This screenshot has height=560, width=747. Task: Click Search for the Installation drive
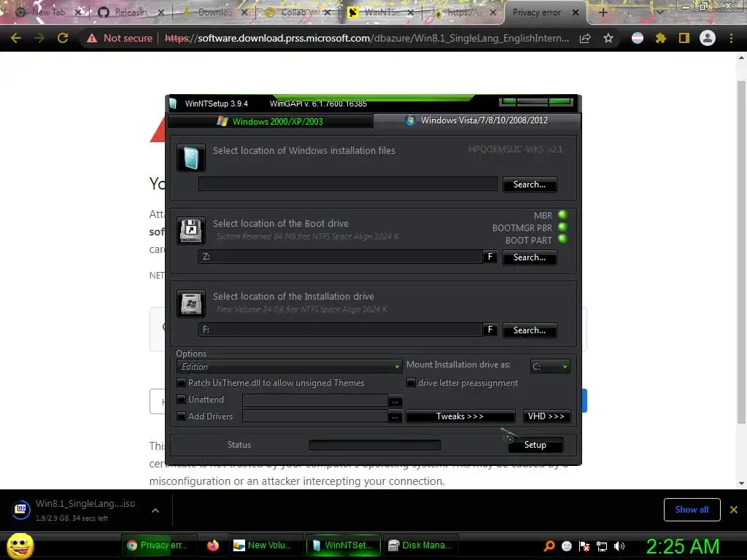point(530,330)
